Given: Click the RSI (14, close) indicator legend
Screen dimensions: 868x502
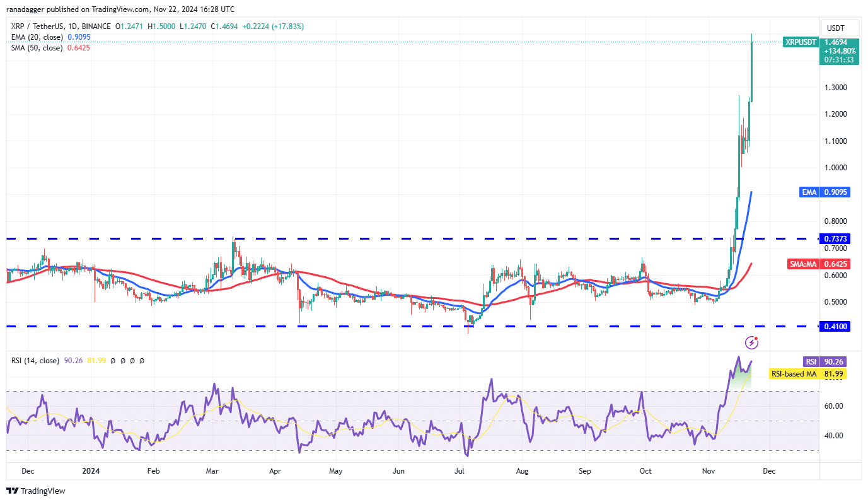Looking at the screenshot, I should tap(35, 361).
